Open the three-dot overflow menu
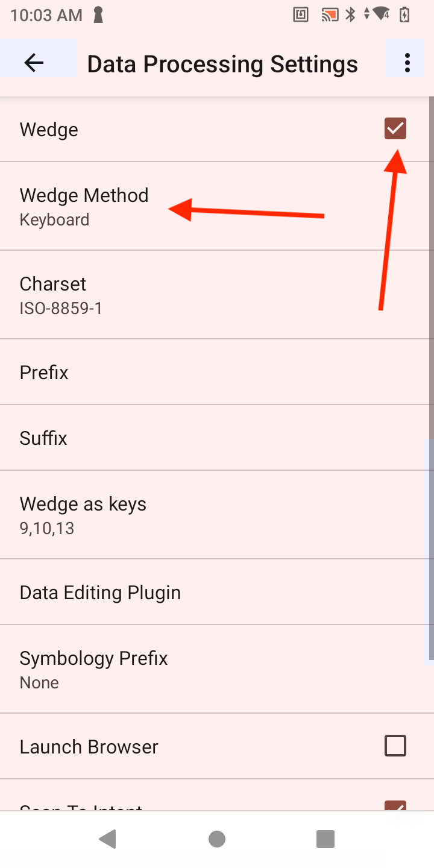The height and width of the screenshot is (868, 434). [407, 63]
